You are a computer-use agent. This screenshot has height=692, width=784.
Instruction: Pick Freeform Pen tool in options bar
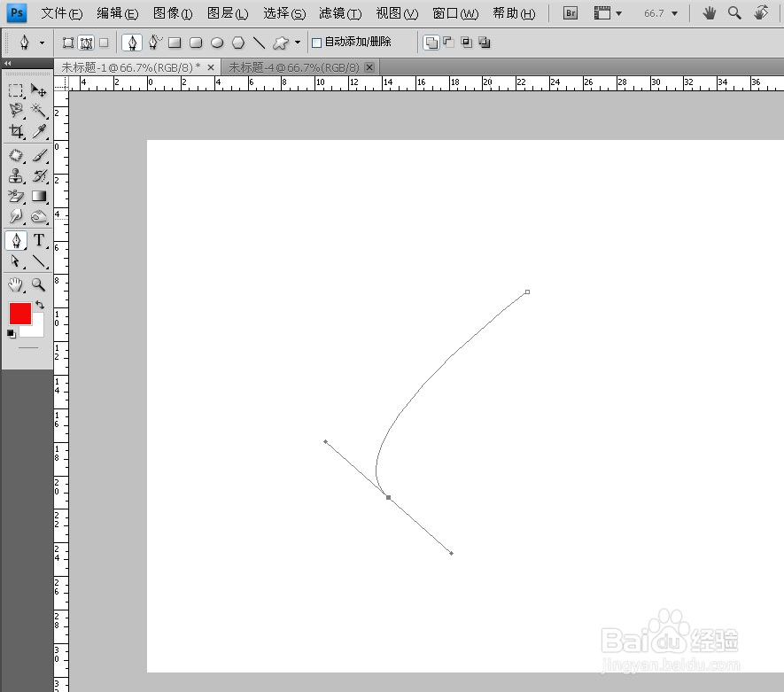pos(154,43)
